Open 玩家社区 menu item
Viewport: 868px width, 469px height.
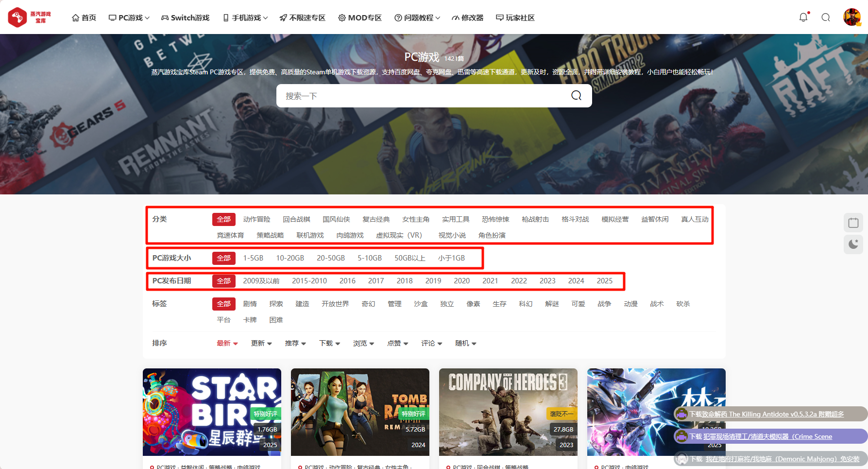point(515,17)
